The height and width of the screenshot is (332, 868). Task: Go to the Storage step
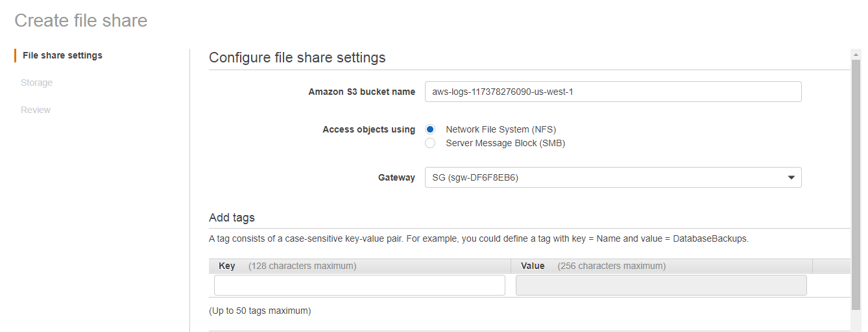tap(36, 83)
